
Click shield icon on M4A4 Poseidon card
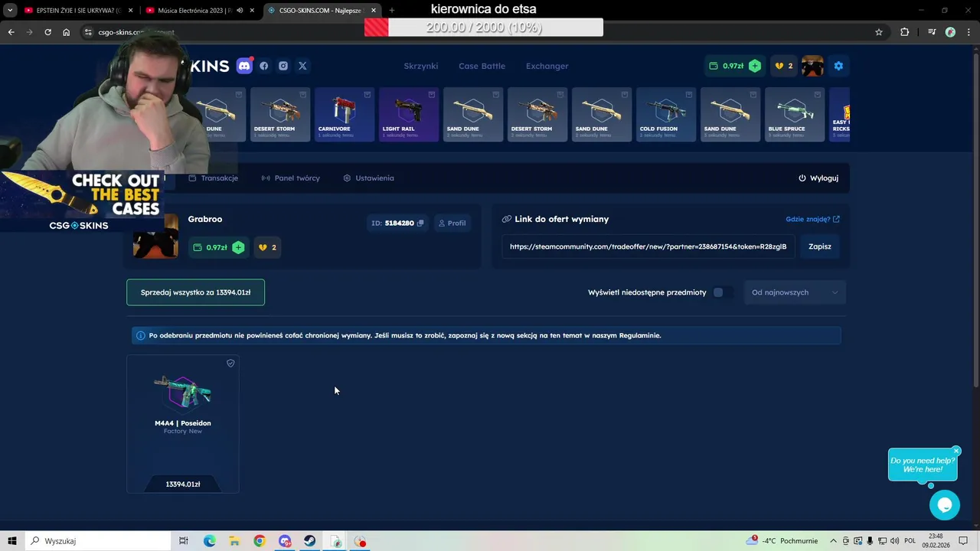point(230,364)
